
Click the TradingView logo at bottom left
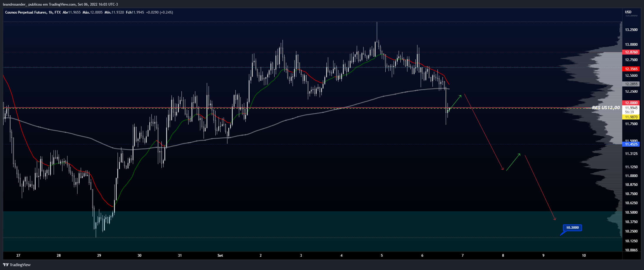[17, 265]
